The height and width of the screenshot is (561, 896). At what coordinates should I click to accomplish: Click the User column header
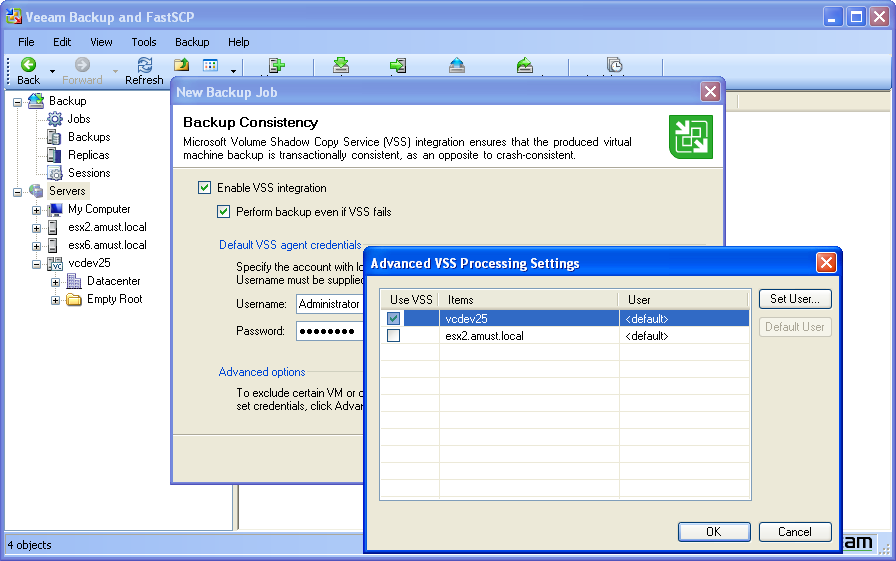pos(684,300)
